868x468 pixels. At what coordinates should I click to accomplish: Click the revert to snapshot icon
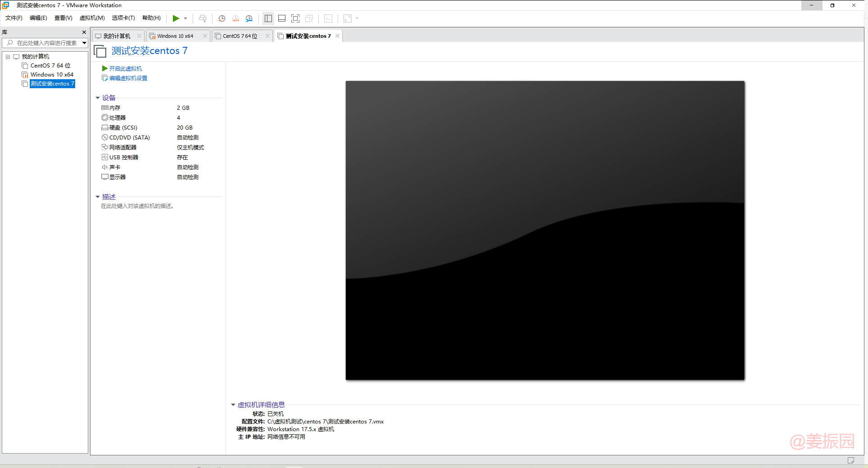click(x=235, y=18)
